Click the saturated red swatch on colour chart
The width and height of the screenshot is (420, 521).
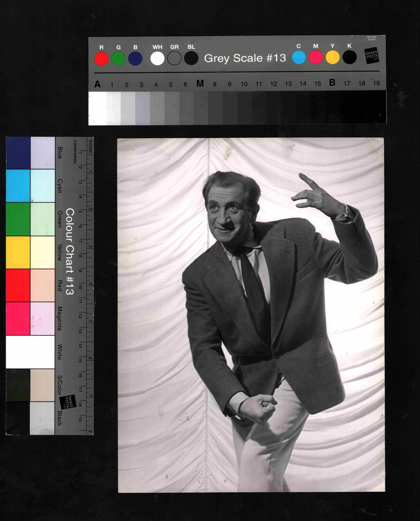[x=18, y=285]
